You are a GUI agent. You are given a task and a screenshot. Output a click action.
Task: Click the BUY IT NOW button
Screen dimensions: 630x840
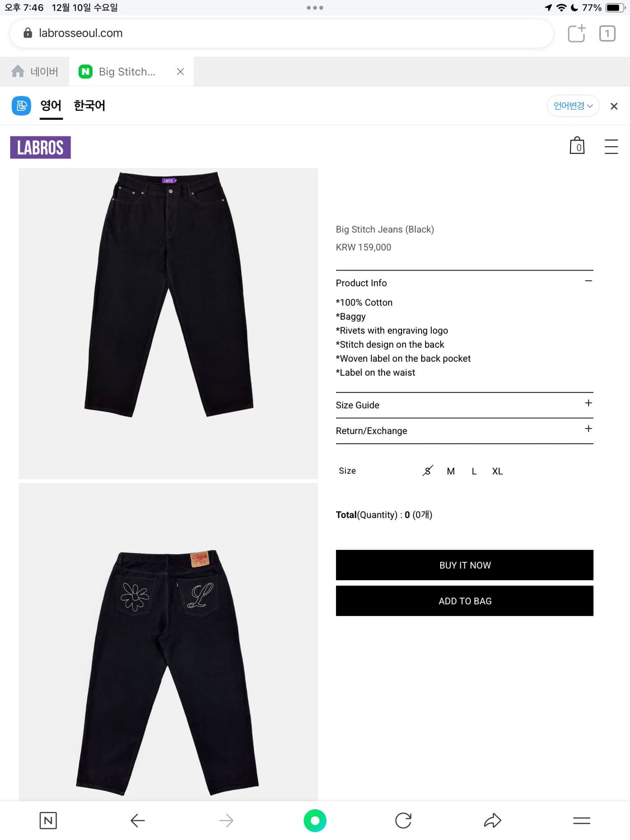464,565
